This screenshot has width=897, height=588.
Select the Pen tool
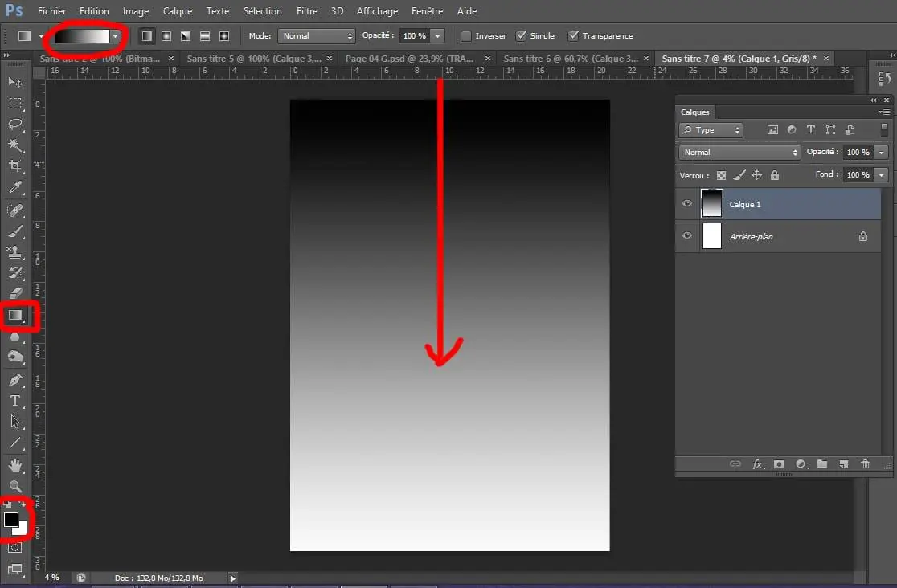point(15,380)
